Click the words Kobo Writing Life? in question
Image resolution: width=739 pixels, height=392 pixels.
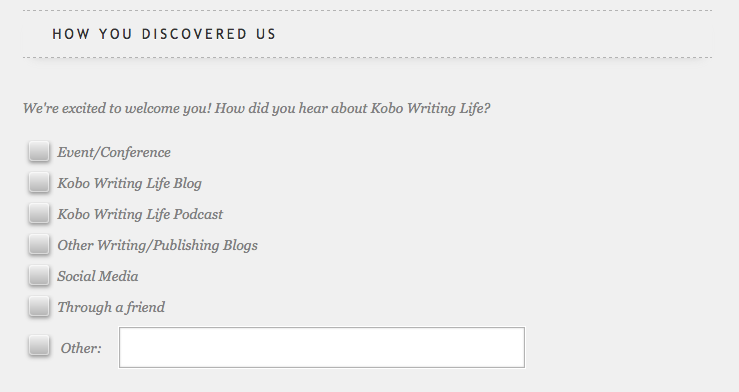(x=430, y=109)
